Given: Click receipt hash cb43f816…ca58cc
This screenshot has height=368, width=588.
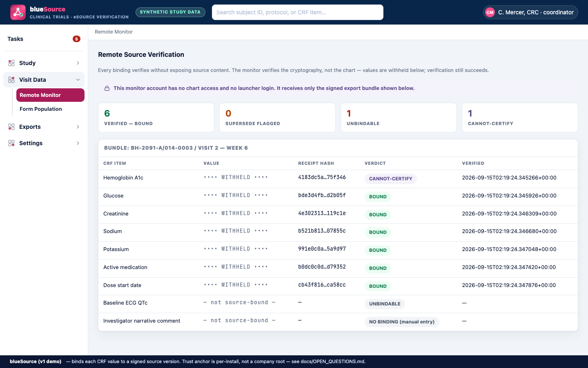Looking at the screenshot, I should [322, 285].
